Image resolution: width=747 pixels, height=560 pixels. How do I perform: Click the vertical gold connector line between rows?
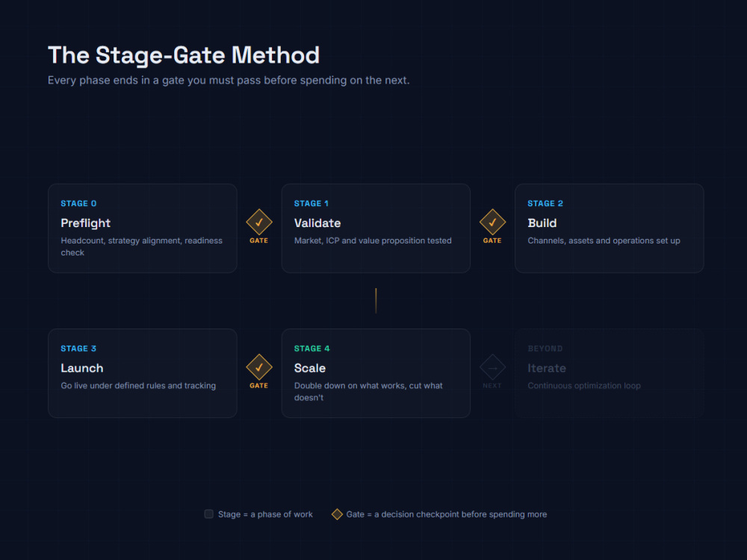(376, 300)
